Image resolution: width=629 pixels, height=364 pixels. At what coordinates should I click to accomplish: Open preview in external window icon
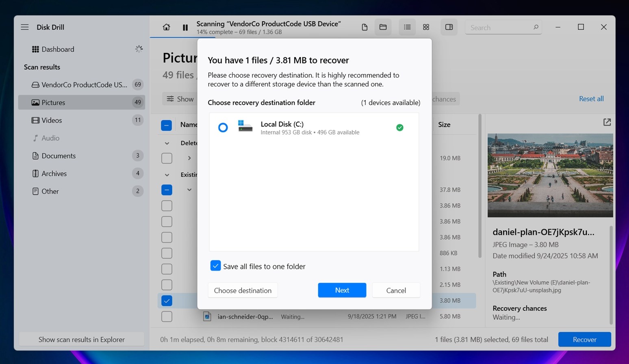pos(607,122)
